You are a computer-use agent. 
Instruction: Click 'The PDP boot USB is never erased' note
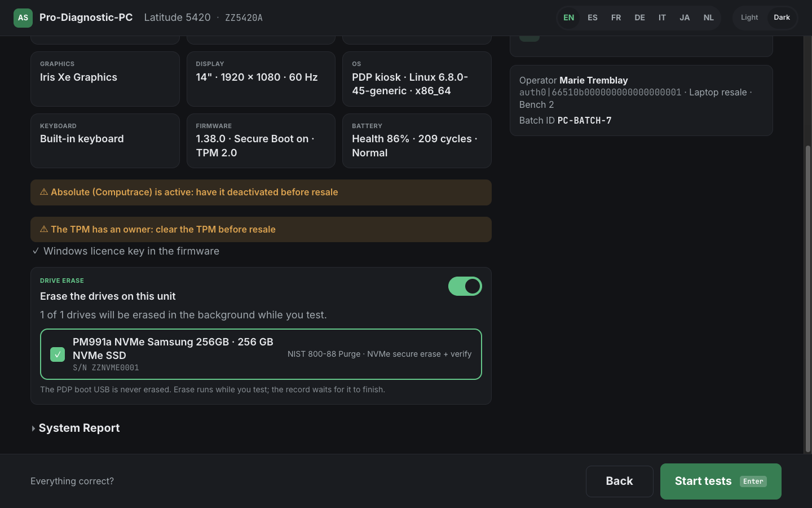pyautogui.click(x=213, y=389)
